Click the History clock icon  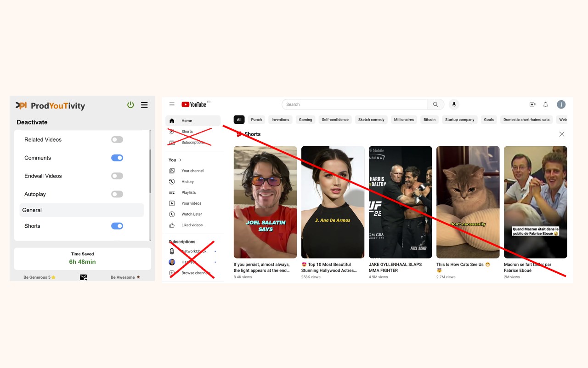tap(172, 182)
